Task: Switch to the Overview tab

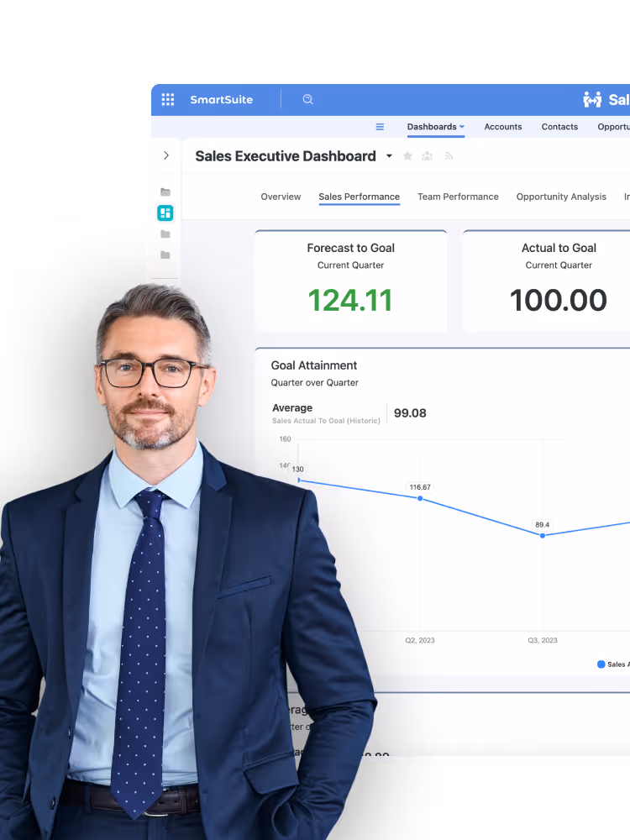Action: (281, 197)
